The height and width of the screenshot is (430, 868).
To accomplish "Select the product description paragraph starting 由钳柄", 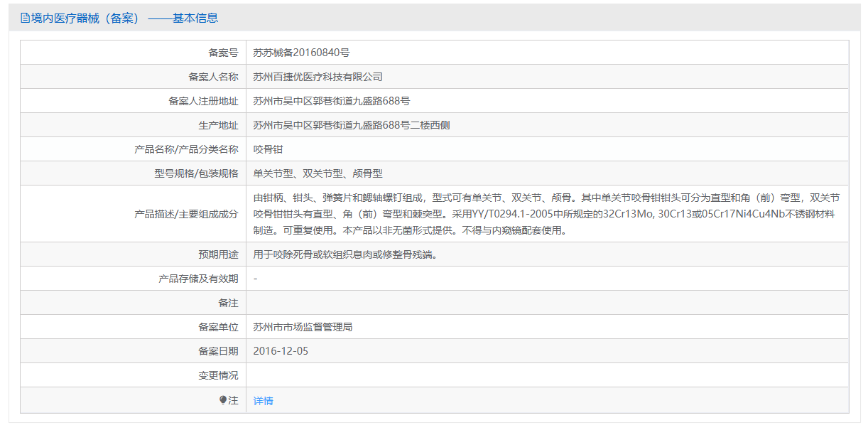I will coord(548,214).
